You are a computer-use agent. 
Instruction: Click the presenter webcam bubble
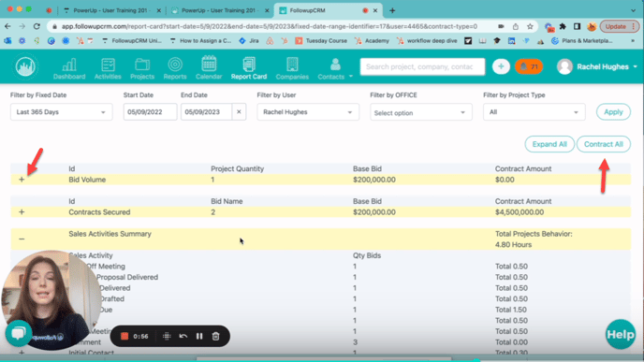pos(51,299)
